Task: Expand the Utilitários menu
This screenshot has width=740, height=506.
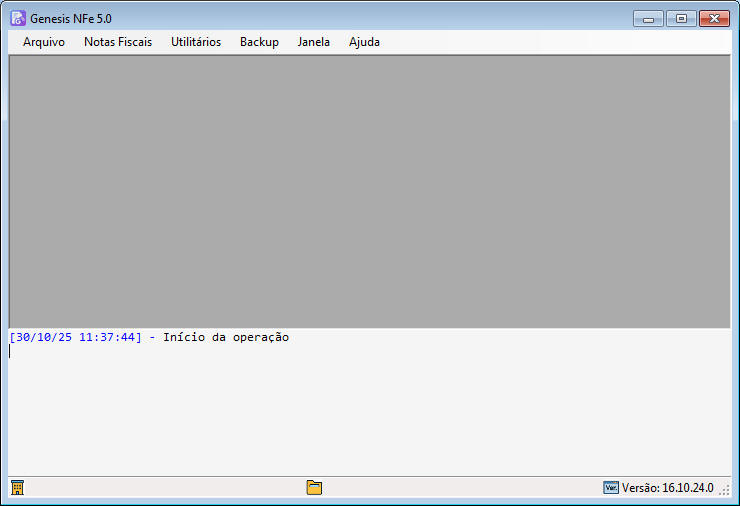Action: (196, 42)
